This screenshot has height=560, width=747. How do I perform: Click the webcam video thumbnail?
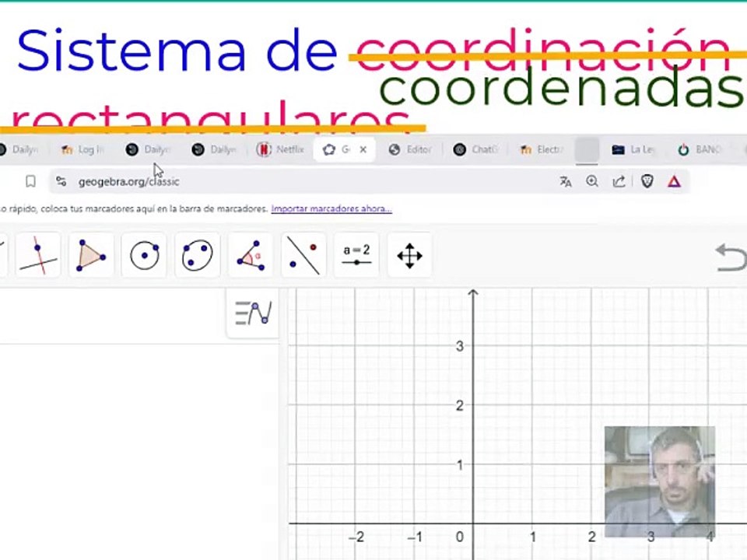pyautogui.click(x=660, y=481)
